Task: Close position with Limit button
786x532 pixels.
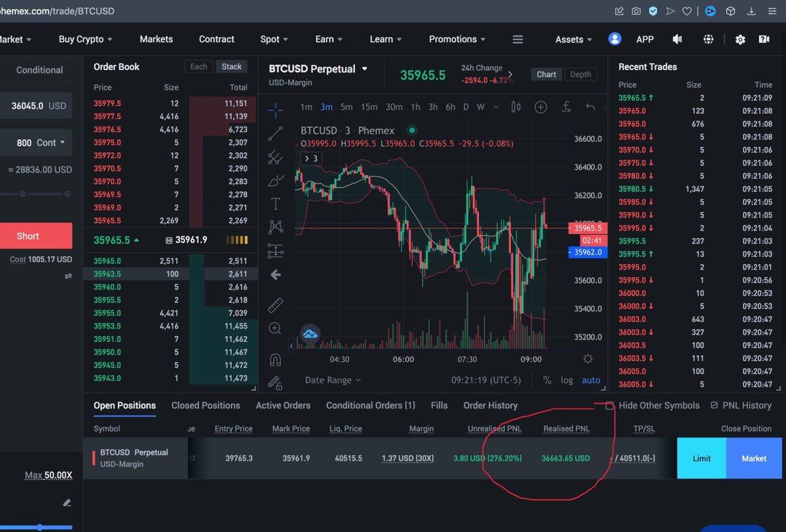Action: tap(702, 458)
